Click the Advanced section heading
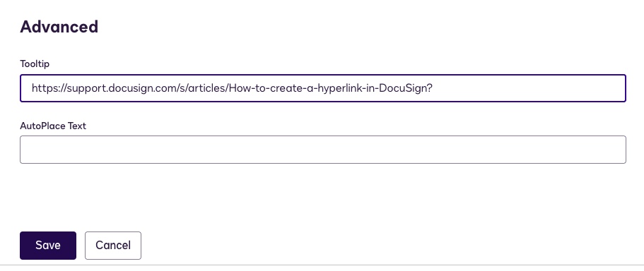The height and width of the screenshot is (271, 644). [x=59, y=27]
